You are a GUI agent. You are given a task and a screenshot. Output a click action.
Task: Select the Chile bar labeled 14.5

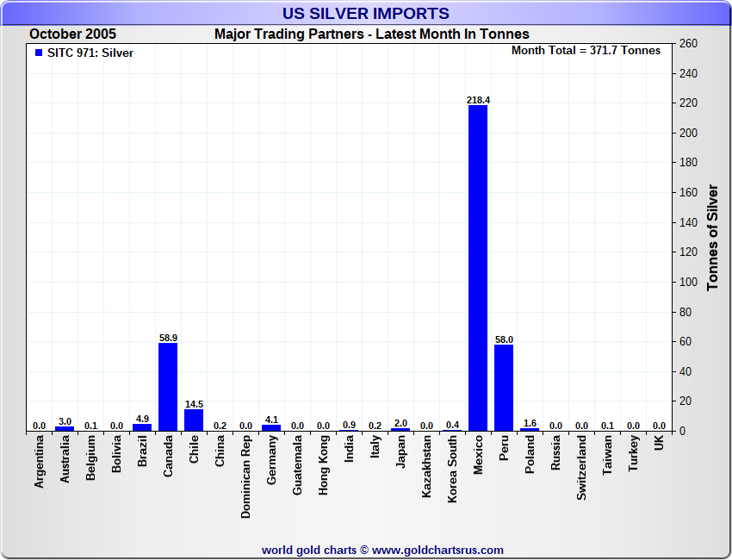194,420
